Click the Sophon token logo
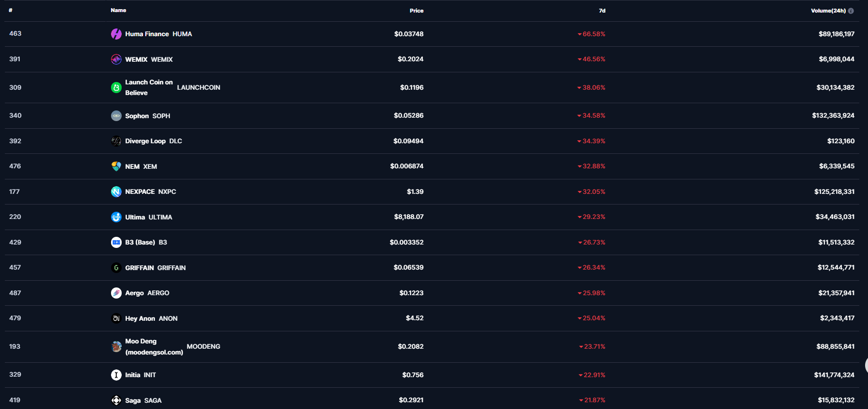 tap(116, 116)
